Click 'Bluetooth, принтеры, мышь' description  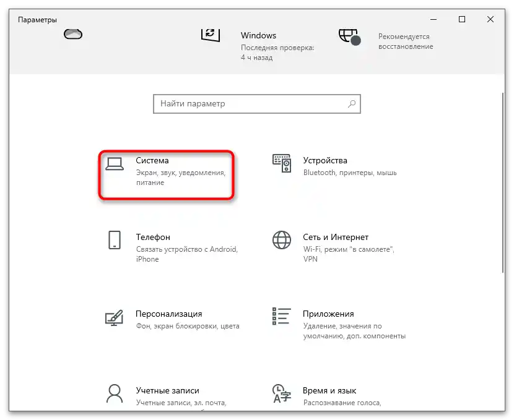click(x=350, y=173)
